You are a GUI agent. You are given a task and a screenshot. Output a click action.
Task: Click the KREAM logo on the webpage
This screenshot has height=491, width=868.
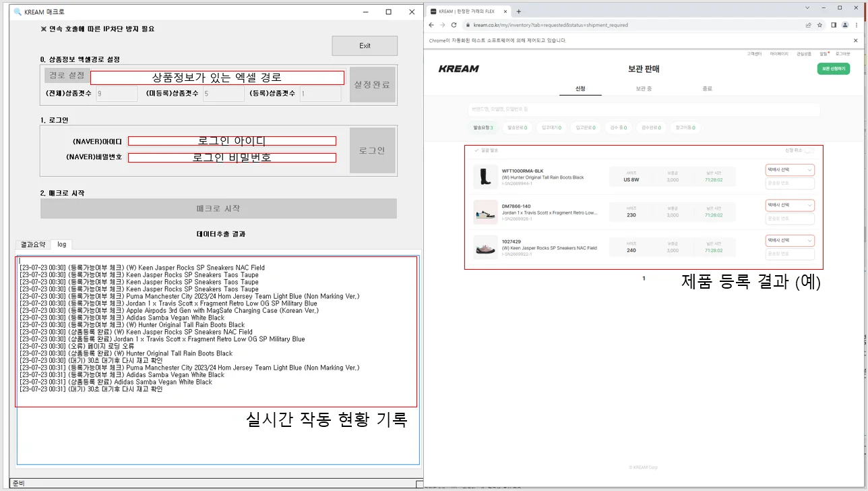458,69
